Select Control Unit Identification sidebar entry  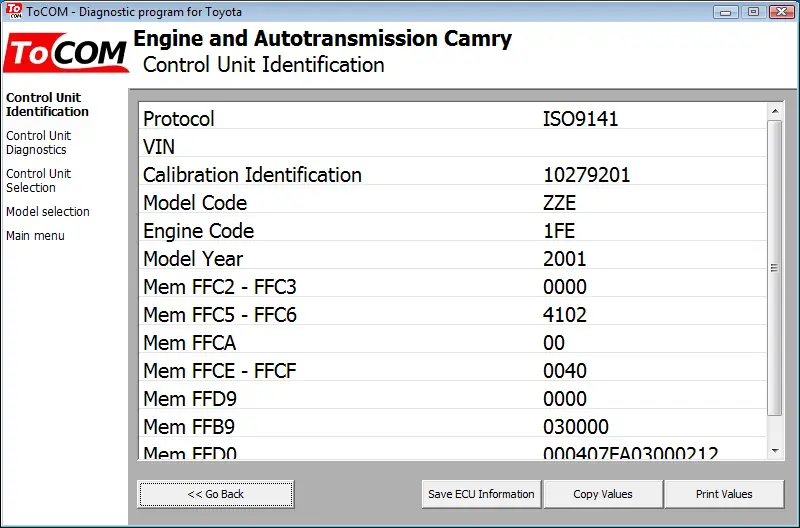coord(47,105)
